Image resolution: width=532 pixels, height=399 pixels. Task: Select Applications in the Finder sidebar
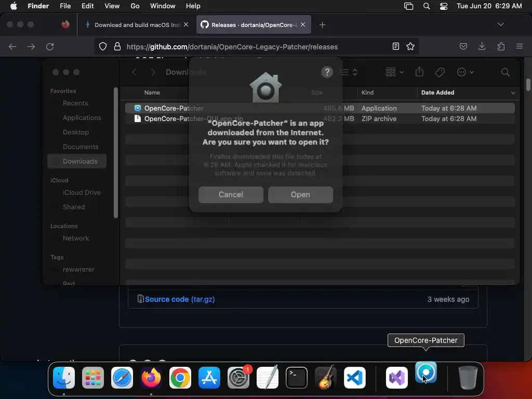coord(82,118)
